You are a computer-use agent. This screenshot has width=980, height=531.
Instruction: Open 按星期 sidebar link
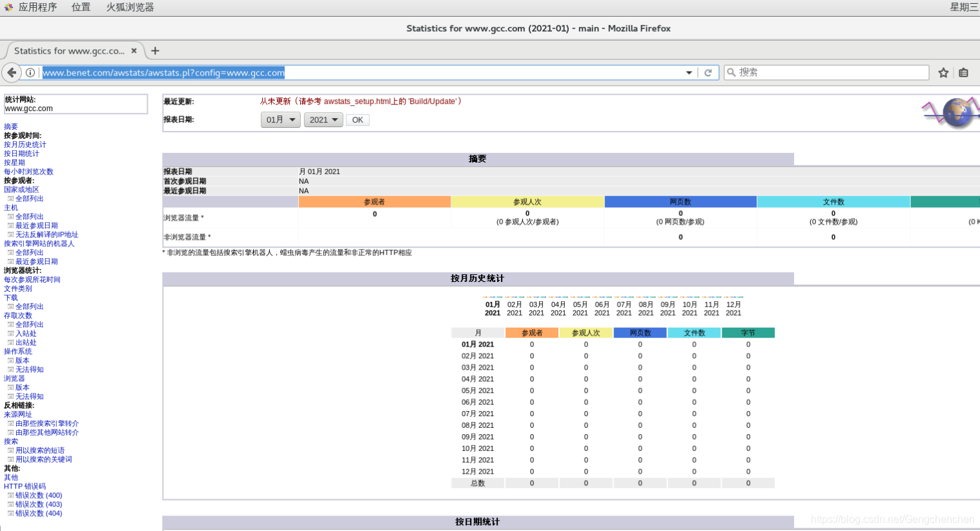point(14,163)
